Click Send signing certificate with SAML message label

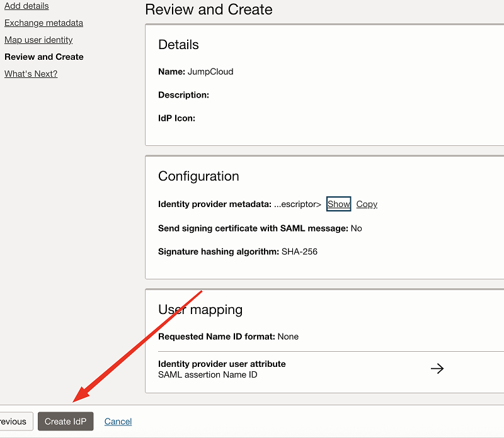(253, 228)
